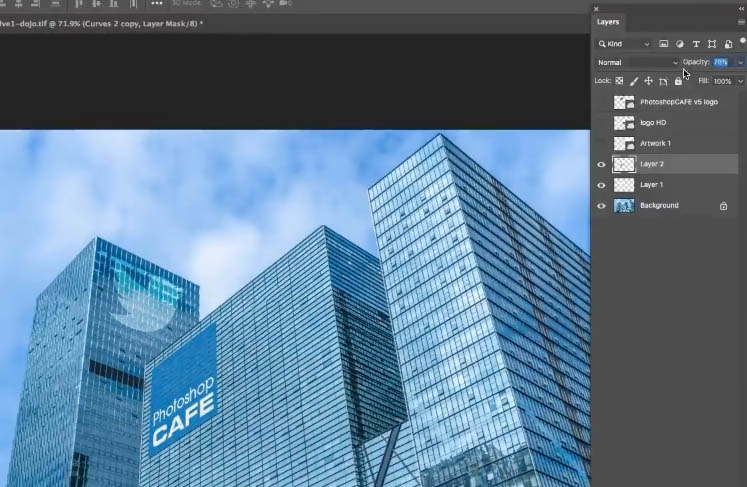The height and width of the screenshot is (487, 747).
Task: Close the Layers panel group
Action: [x=596, y=9]
